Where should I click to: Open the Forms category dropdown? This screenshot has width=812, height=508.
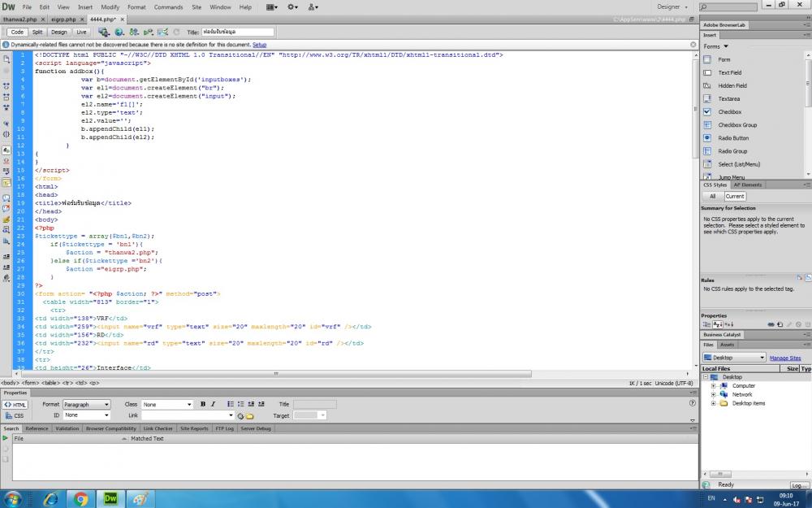(715, 46)
